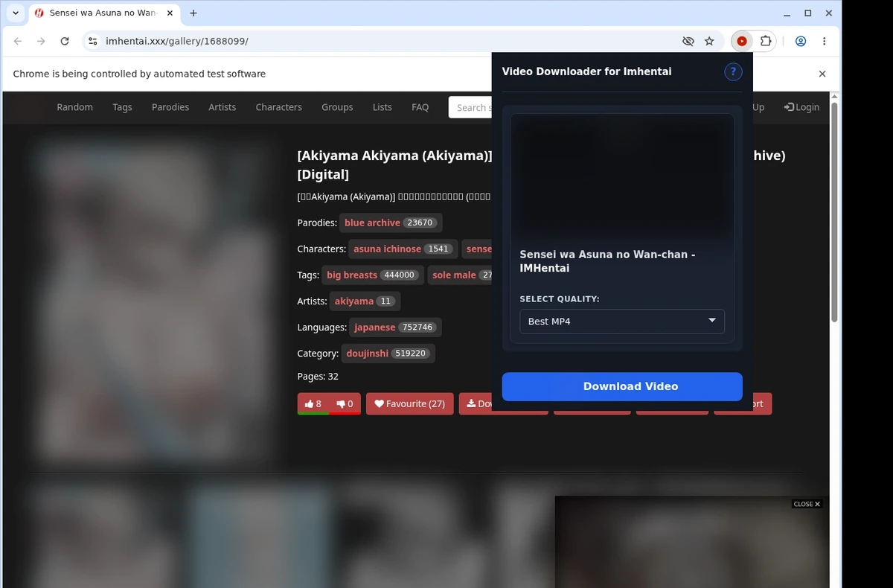Bookmark this page with the star icon
The image size is (893, 588).
coord(709,41)
